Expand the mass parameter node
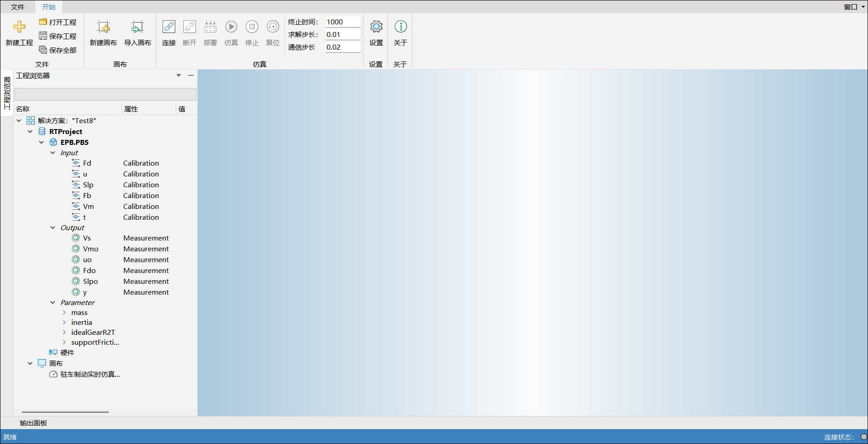Screen dimensions: 868x444 click(64, 313)
